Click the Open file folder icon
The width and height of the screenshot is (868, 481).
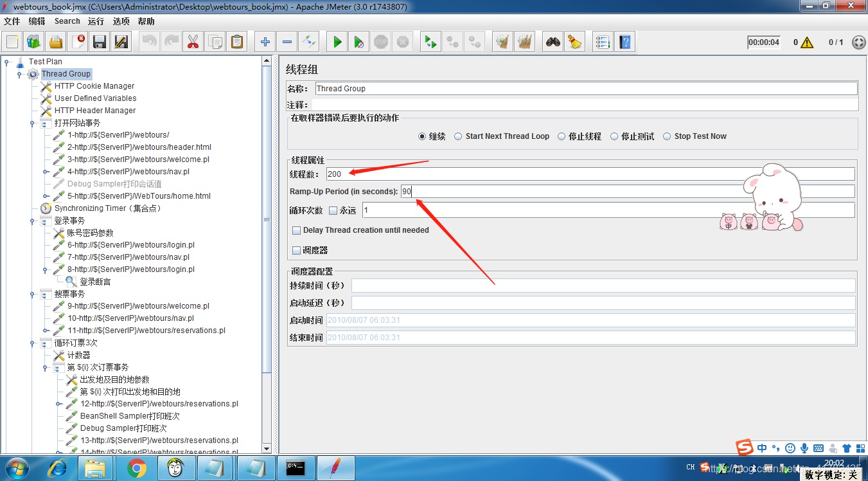point(56,42)
